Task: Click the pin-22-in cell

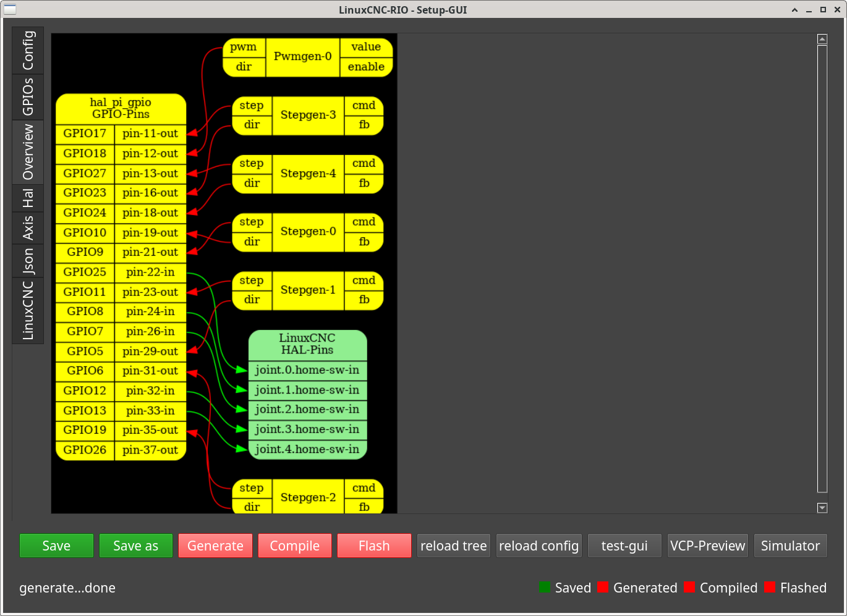Action: [x=150, y=272]
